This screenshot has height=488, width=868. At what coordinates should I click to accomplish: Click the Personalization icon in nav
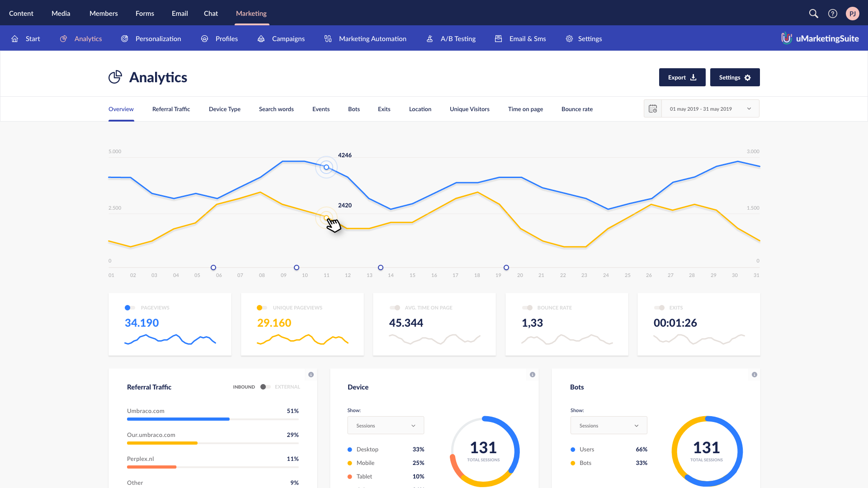click(x=125, y=38)
